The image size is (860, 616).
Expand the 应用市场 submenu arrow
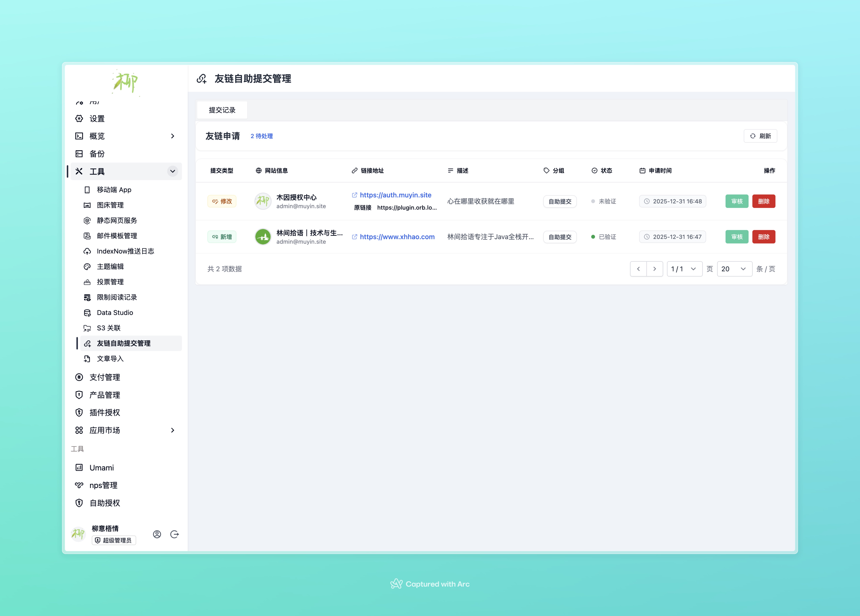(x=173, y=430)
